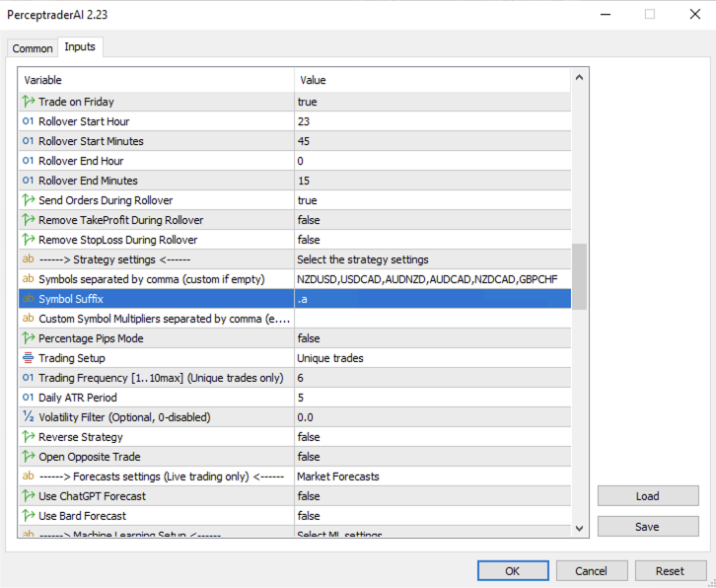The height and width of the screenshot is (588, 716).
Task: Click the integer icon beside Trading Frequency
Action: [29, 378]
